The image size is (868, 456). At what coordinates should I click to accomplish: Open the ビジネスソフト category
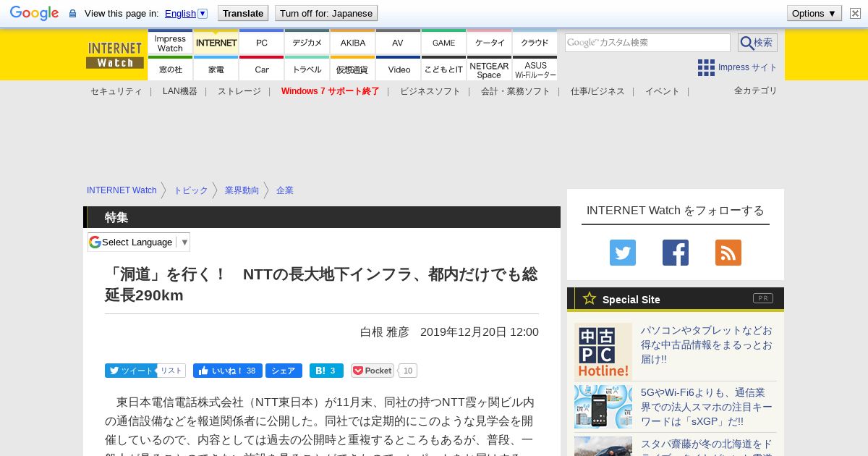tap(430, 91)
